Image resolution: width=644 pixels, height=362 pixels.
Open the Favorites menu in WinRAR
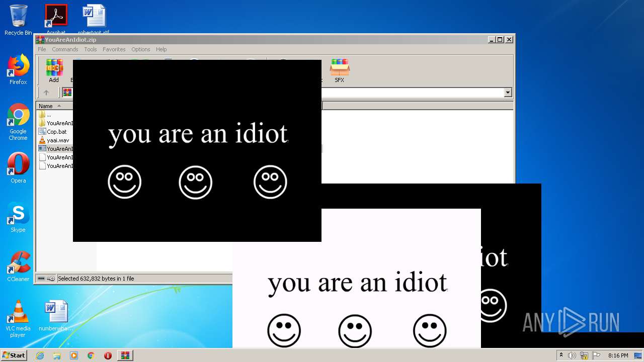pyautogui.click(x=114, y=49)
